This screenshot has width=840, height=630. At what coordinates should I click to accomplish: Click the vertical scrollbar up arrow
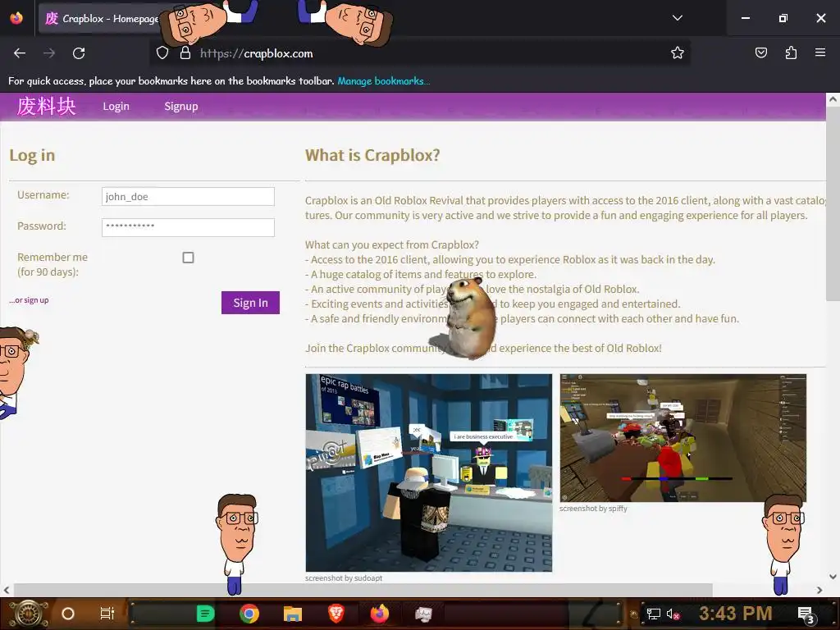coord(833,99)
